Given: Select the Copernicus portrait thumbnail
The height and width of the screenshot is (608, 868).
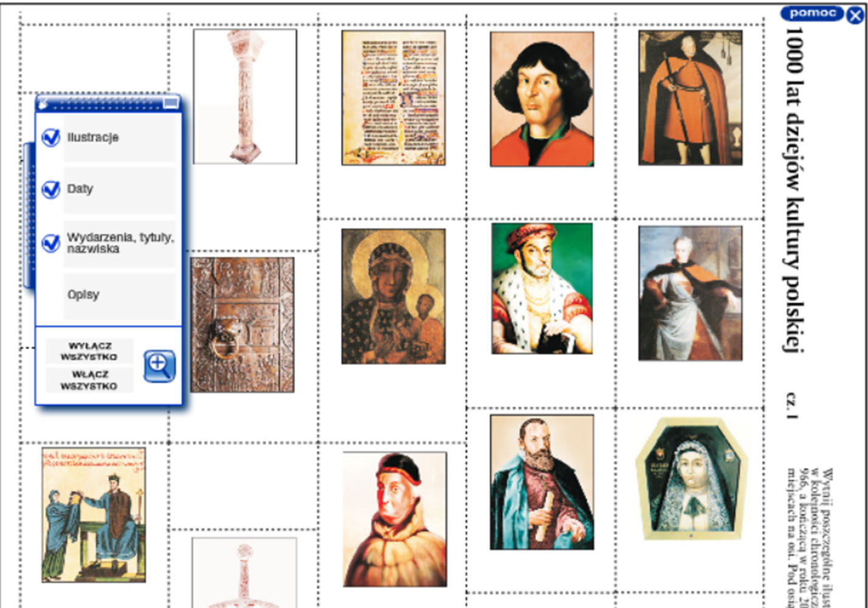Looking at the screenshot, I should click(542, 98).
